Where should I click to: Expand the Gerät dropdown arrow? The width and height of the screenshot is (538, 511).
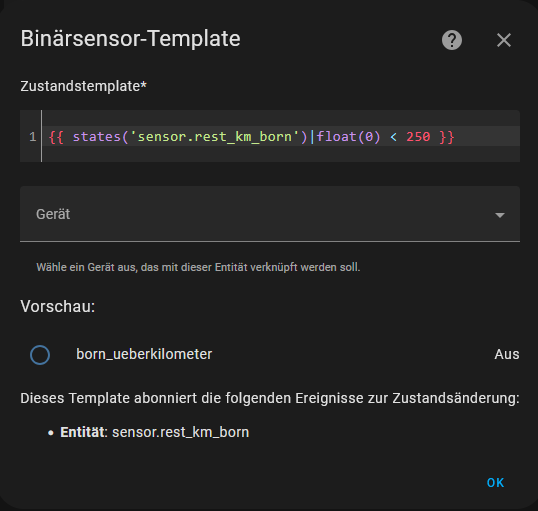(500, 215)
